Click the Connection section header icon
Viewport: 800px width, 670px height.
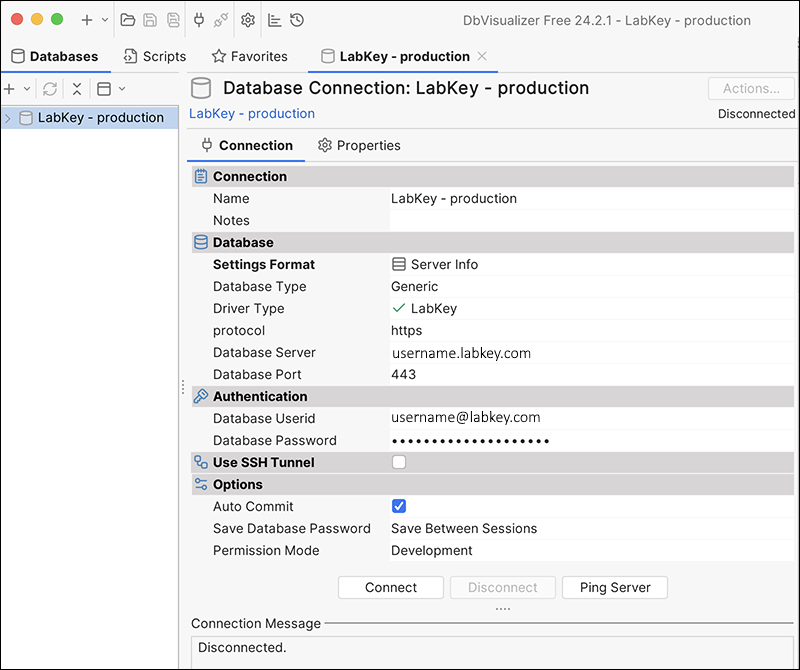pos(201,176)
